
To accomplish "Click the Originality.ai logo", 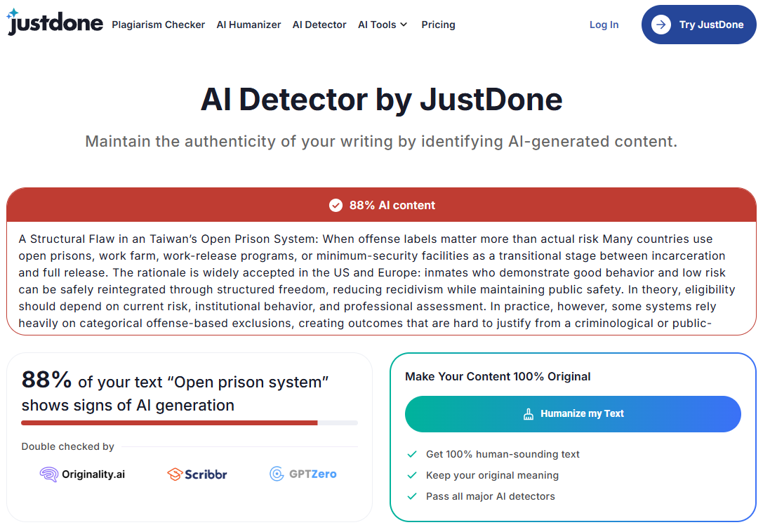I will (x=82, y=474).
